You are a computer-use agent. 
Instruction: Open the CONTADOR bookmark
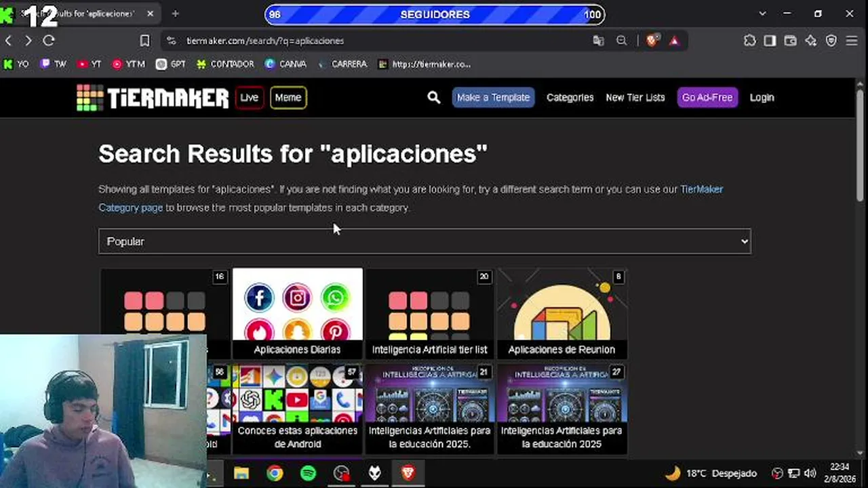(x=225, y=64)
